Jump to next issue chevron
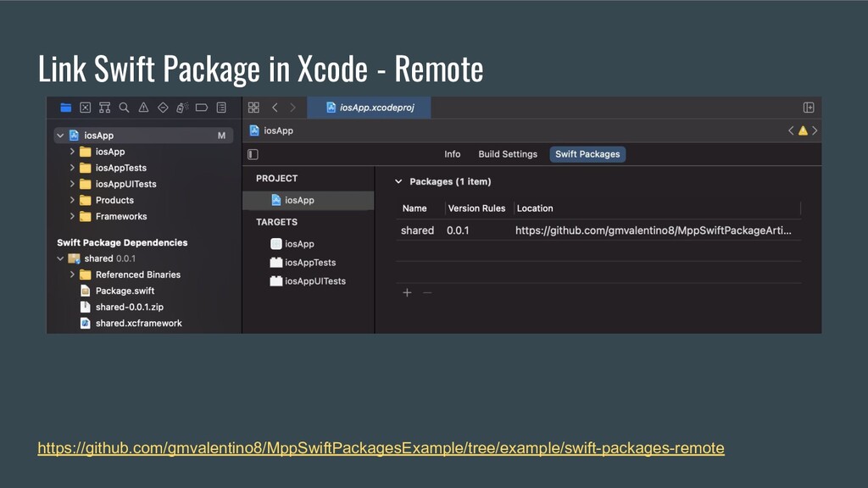Screen dimensions: 868x488 pos(815,130)
